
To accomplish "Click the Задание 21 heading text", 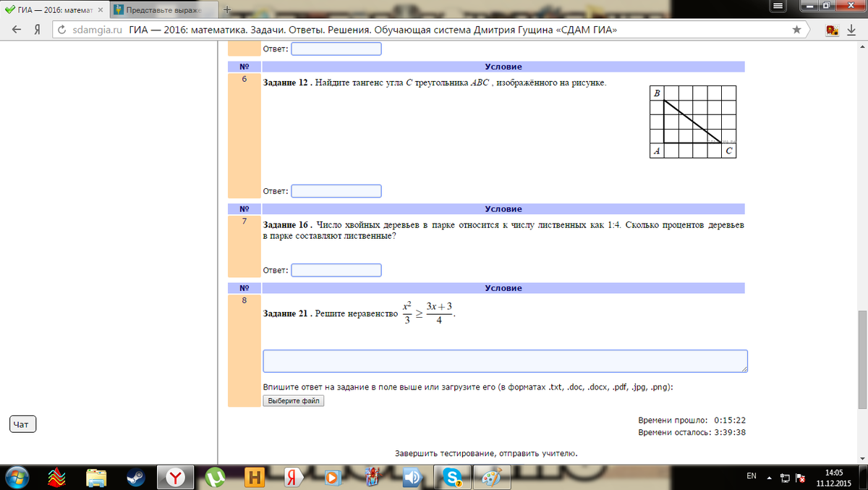I will [287, 314].
